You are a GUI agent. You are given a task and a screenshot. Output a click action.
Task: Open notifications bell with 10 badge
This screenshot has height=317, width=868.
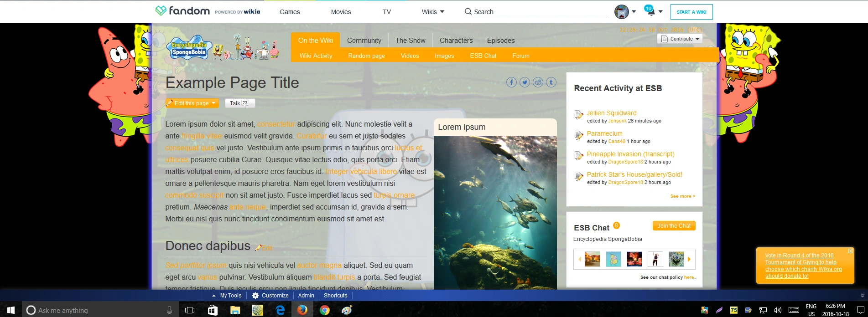coord(650,11)
